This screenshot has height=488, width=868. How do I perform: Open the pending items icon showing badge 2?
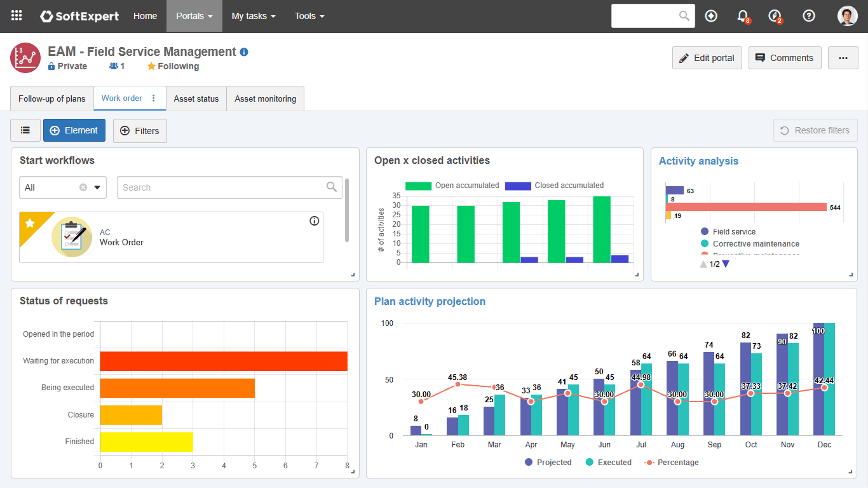pos(775,16)
